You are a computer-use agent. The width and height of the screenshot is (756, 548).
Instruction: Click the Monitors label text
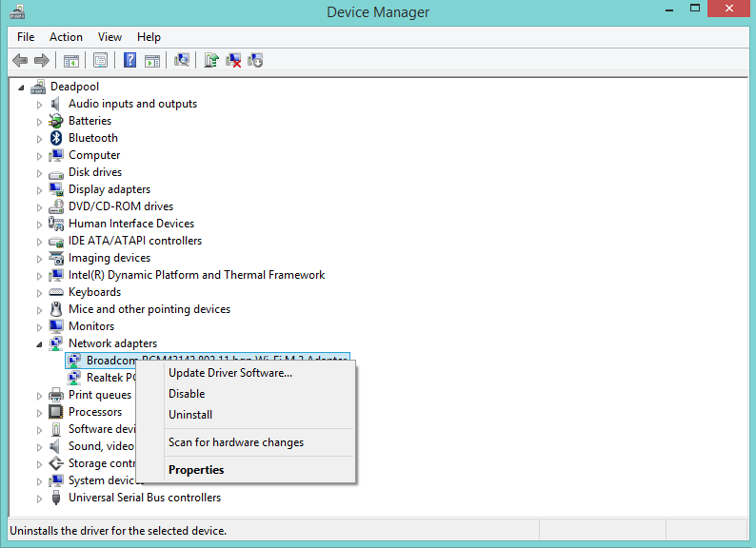coord(91,326)
